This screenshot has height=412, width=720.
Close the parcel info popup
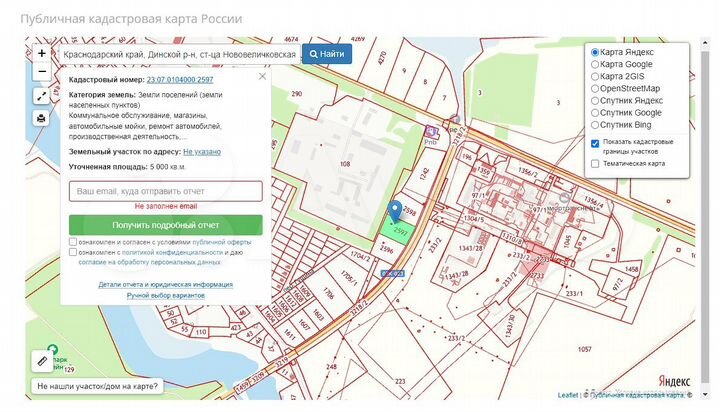point(262,76)
